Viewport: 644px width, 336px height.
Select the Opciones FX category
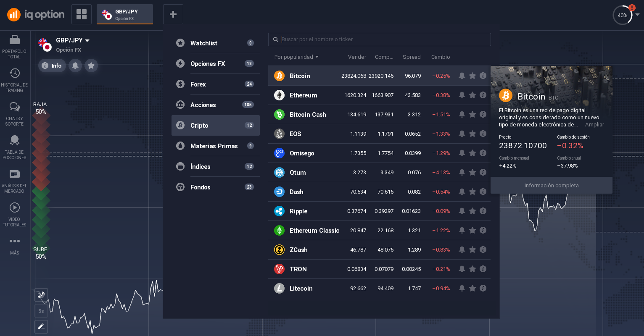click(216, 64)
